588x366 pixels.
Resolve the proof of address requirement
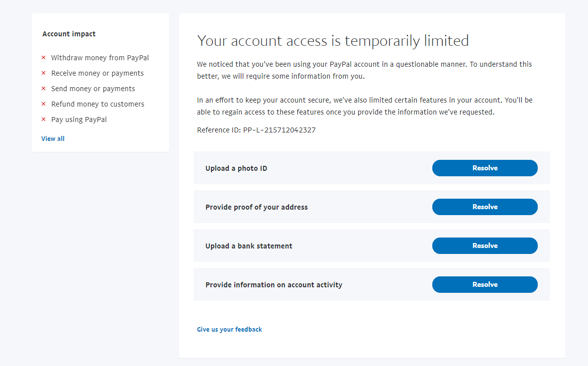pos(485,207)
